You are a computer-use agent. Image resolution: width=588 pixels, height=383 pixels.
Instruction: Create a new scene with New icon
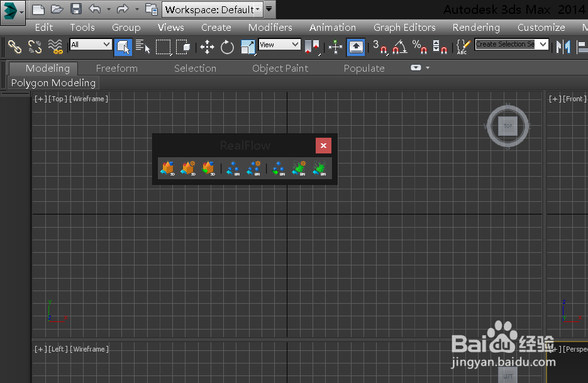[38, 9]
